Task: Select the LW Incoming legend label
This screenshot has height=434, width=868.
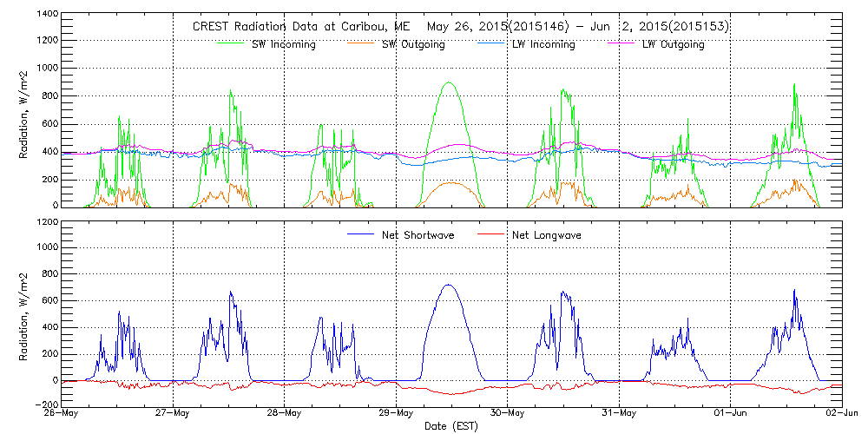Action: pyautogui.click(x=543, y=44)
